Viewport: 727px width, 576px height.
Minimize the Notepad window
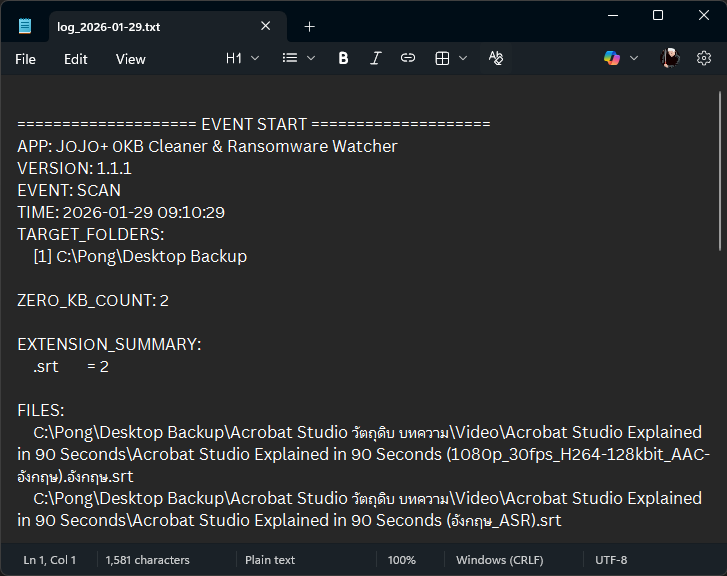[x=613, y=15]
